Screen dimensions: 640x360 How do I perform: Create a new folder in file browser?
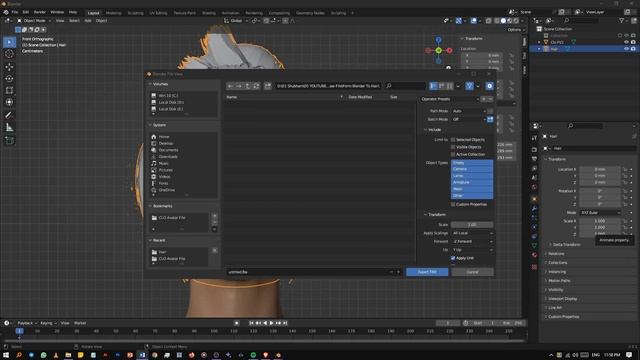click(268, 86)
